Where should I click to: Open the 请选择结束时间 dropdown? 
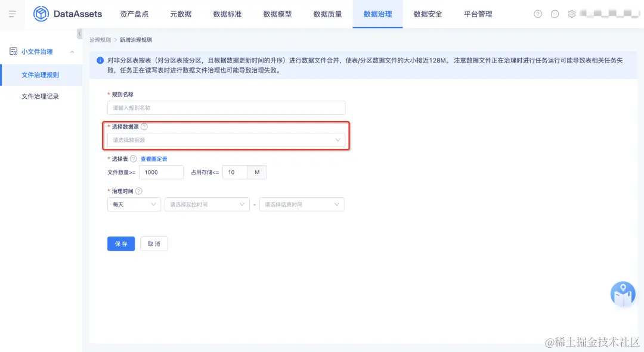(302, 204)
